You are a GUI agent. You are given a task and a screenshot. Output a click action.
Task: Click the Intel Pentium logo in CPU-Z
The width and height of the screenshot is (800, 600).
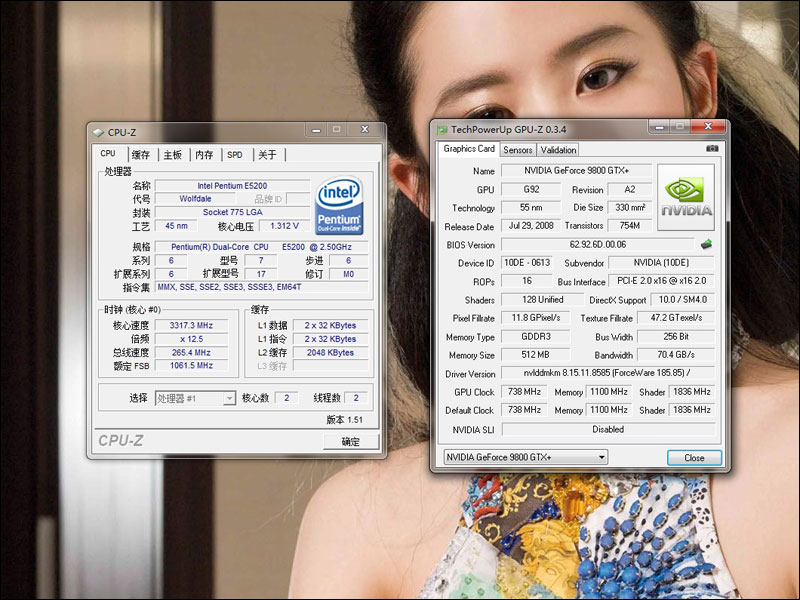[339, 206]
